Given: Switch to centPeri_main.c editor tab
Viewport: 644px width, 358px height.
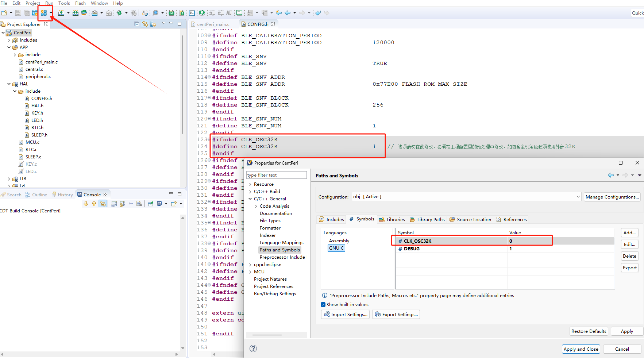Looking at the screenshot, I should coord(213,24).
